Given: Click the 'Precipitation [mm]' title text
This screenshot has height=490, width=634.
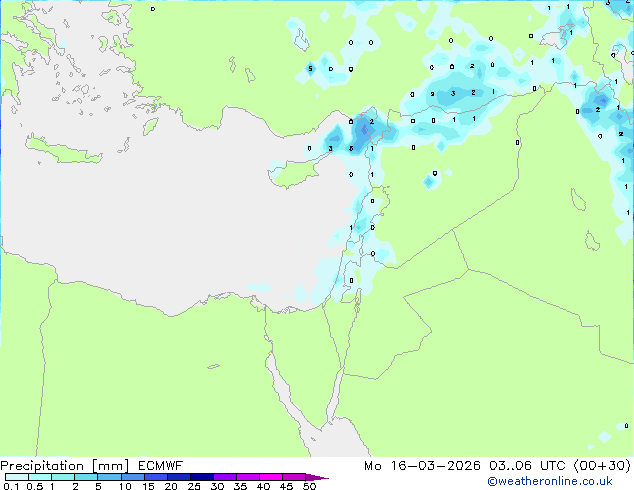Looking at the screenshot, I should point(65,466).
